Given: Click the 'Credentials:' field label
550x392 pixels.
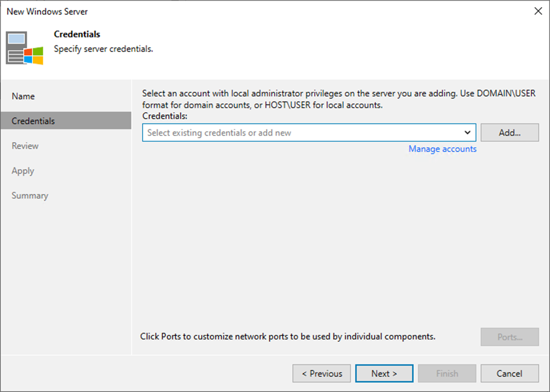Looking at the screenshot, I should [165, 116].
